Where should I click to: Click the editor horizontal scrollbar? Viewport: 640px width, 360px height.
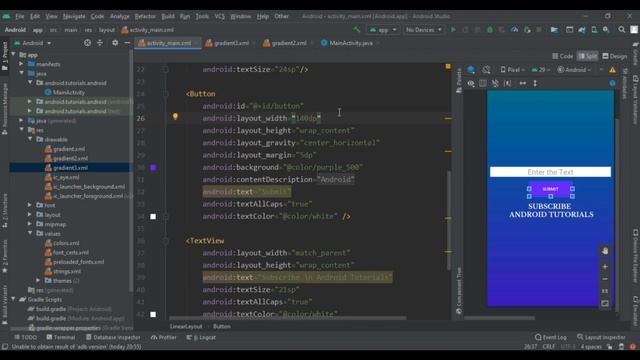288,318
